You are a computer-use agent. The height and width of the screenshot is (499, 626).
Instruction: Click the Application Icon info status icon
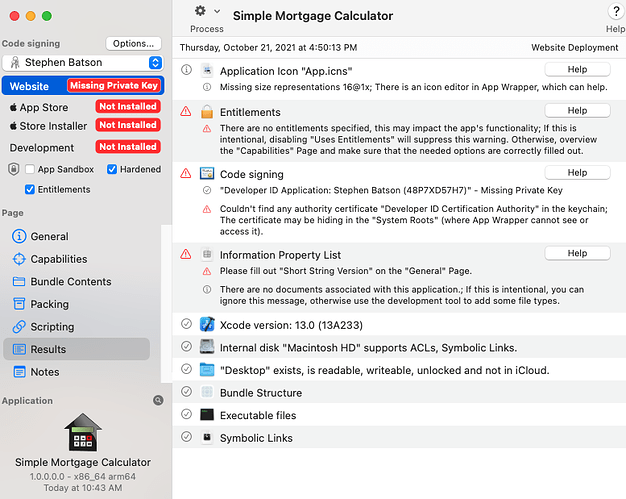click(186, 70)
